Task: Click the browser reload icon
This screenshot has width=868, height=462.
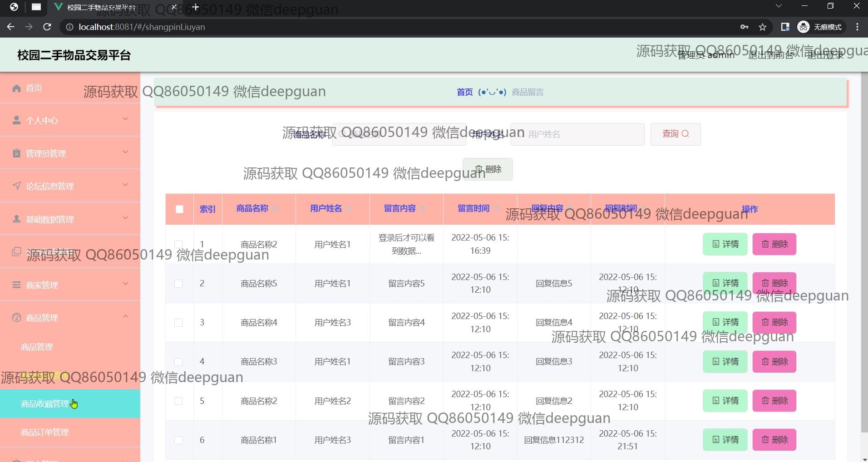Action: click(47, 27)
